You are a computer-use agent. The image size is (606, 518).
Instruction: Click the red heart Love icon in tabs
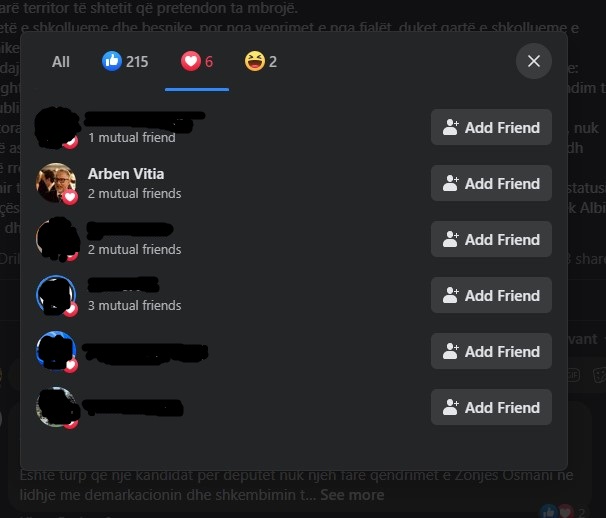click(x=191, y=61)
